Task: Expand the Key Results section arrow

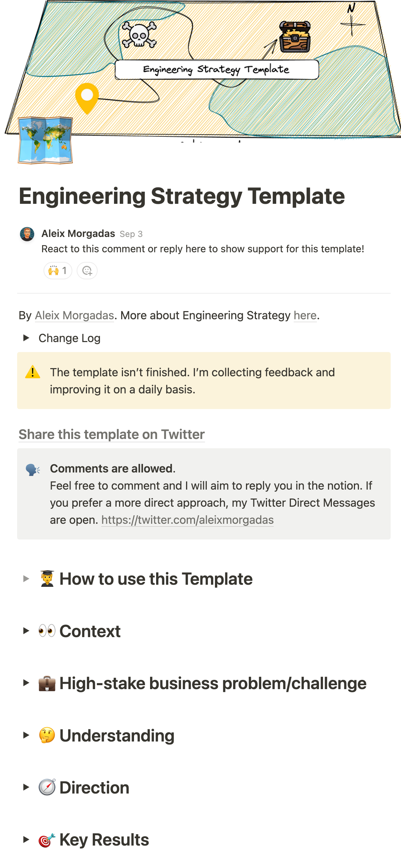Action: (26, 839)
